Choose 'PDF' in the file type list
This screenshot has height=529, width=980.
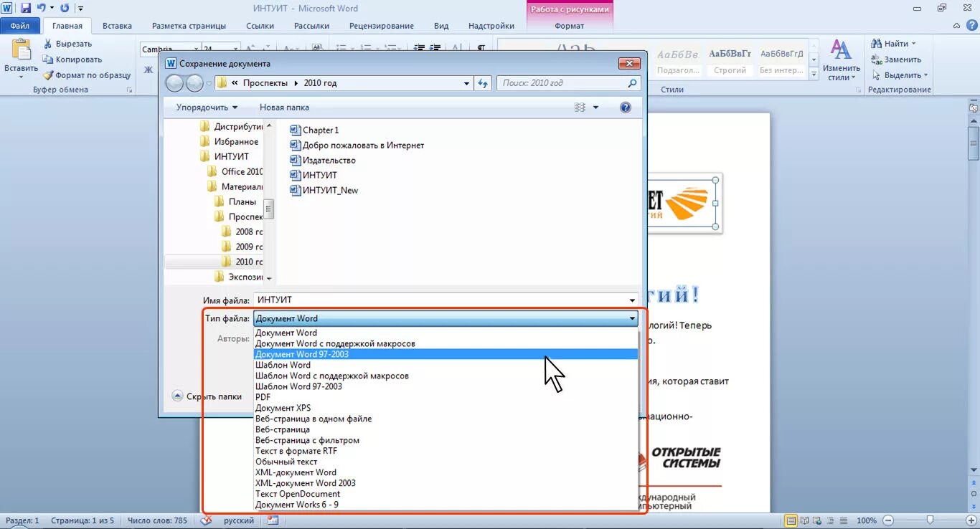point(446,397)
